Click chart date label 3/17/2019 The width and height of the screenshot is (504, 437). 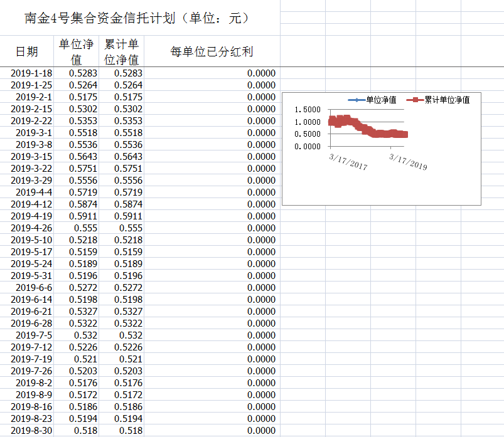point(408,162)
